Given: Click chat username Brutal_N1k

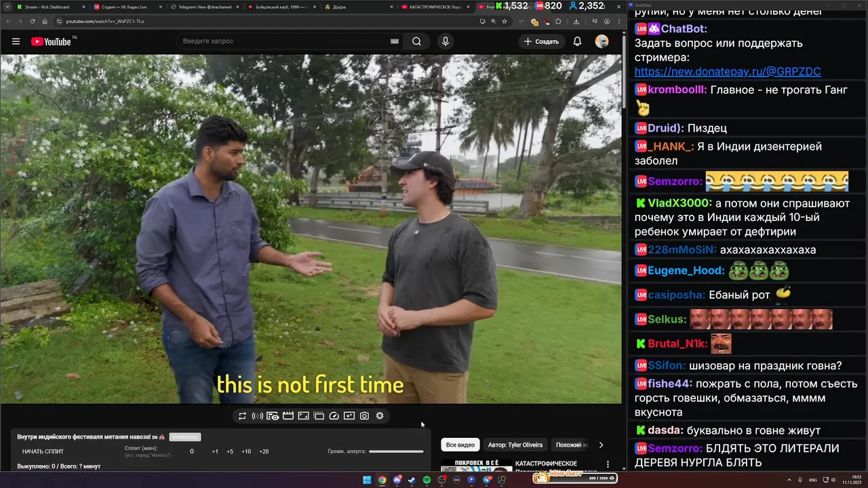Looking at the screenshot, I should point(677,344).
